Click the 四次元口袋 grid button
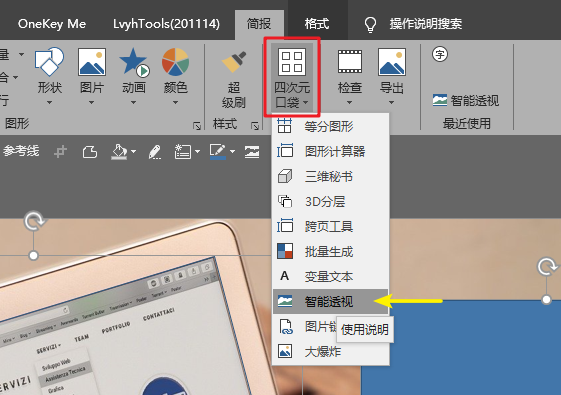 point(292,77)
